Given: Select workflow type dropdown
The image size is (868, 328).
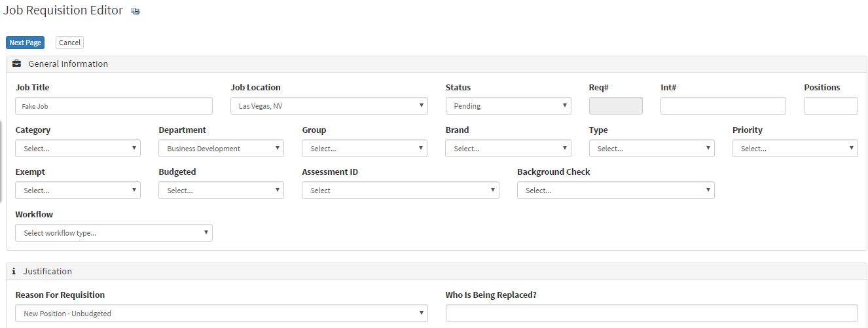Looking at the screenshot, I should pyautogui.click(x=114, y=233).
